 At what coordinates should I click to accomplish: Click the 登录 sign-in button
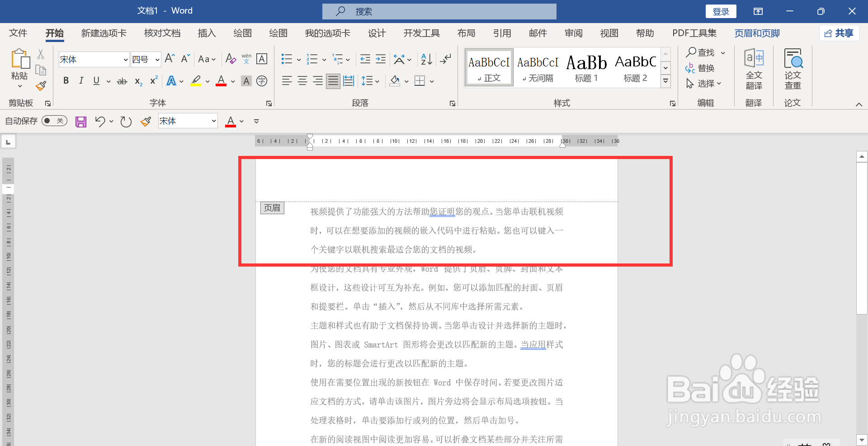tap(721, 12)
